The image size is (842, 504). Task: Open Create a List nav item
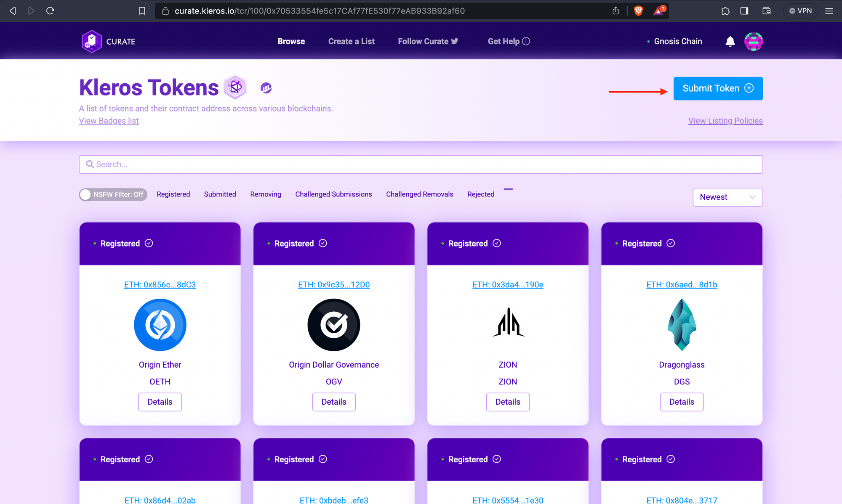tap(351, 41)
